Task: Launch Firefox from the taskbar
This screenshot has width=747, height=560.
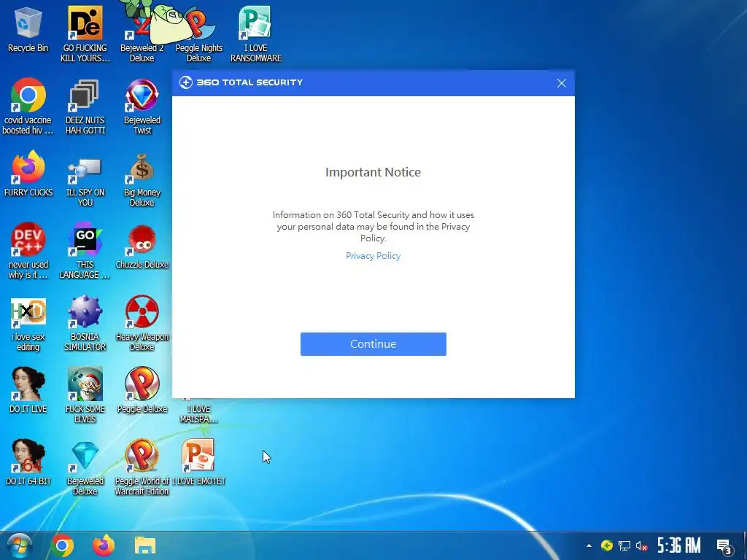Action: pos(104,545)
